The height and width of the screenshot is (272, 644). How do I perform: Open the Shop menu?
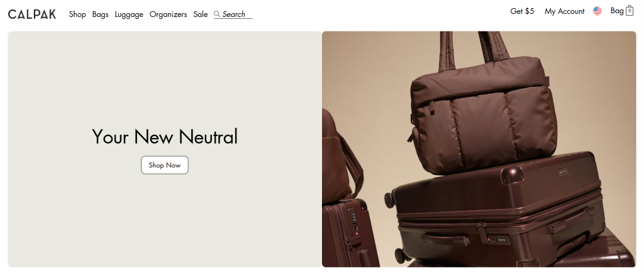tap(77, 14)
